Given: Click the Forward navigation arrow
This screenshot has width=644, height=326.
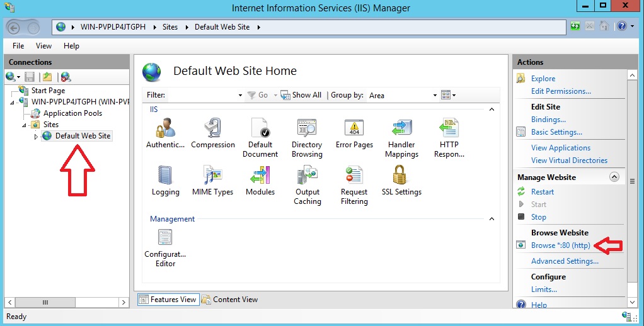Looking at the screenshot, I should (33, 28).
